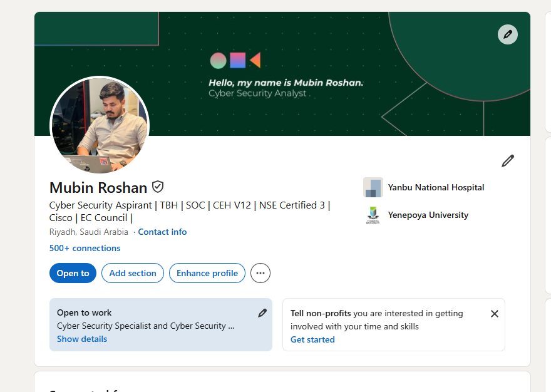
Task: Click Yenepoya University name
Action: point(428,215)
